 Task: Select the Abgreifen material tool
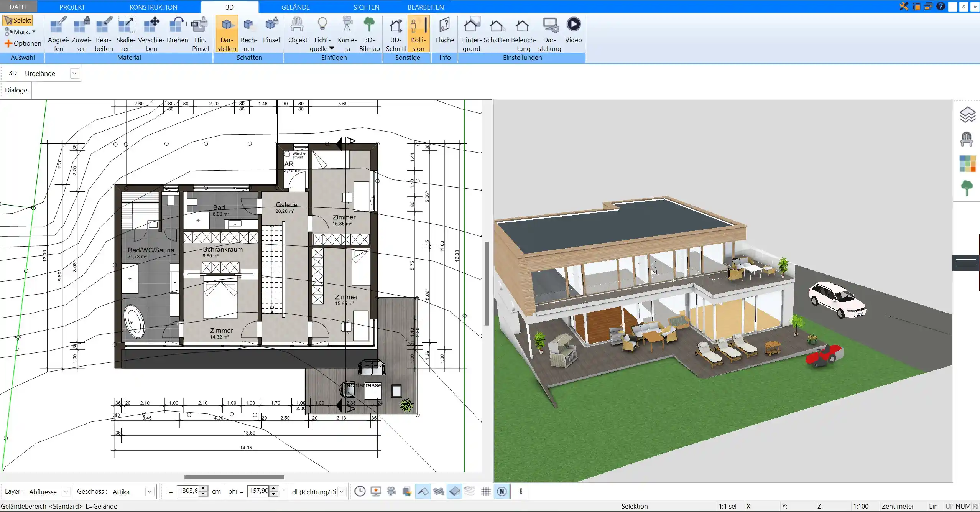58,34
